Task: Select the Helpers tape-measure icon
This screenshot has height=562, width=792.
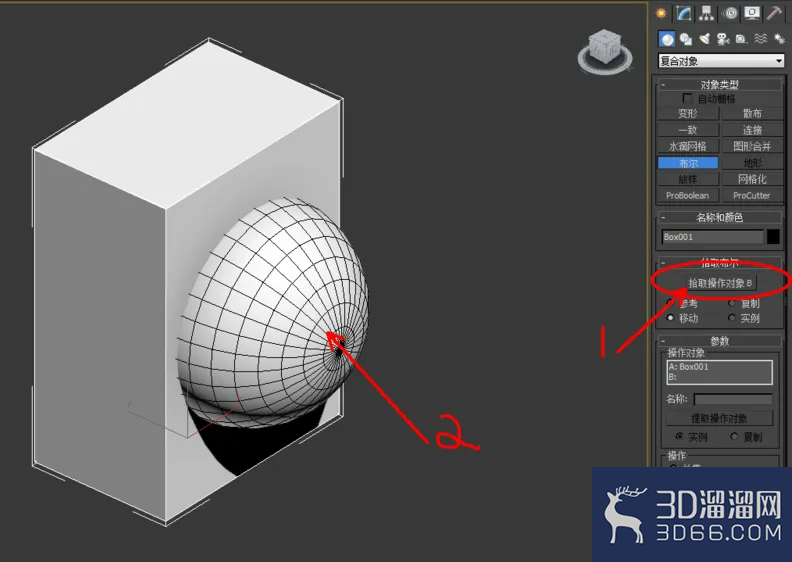Action: click(741, 39)
